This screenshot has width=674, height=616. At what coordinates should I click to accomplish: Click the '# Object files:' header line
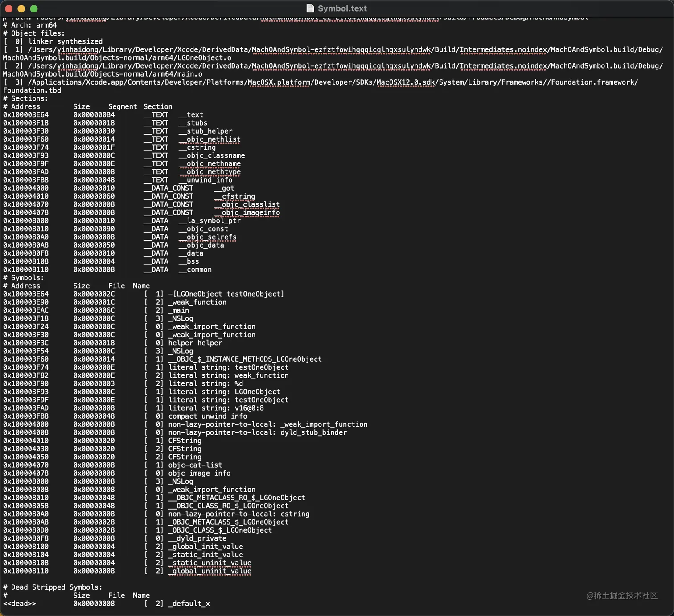(x=34, y=33)
